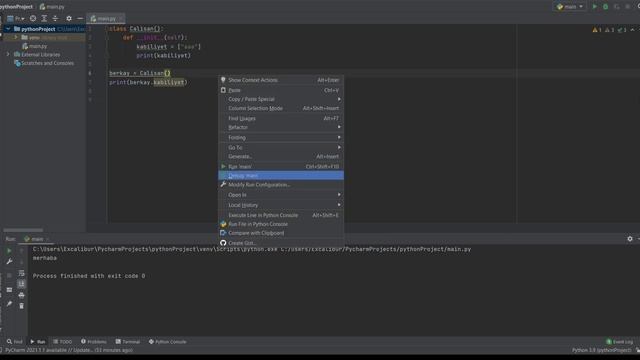
Task: Choose Show Context Actions
Action: (x=281, y=80)
